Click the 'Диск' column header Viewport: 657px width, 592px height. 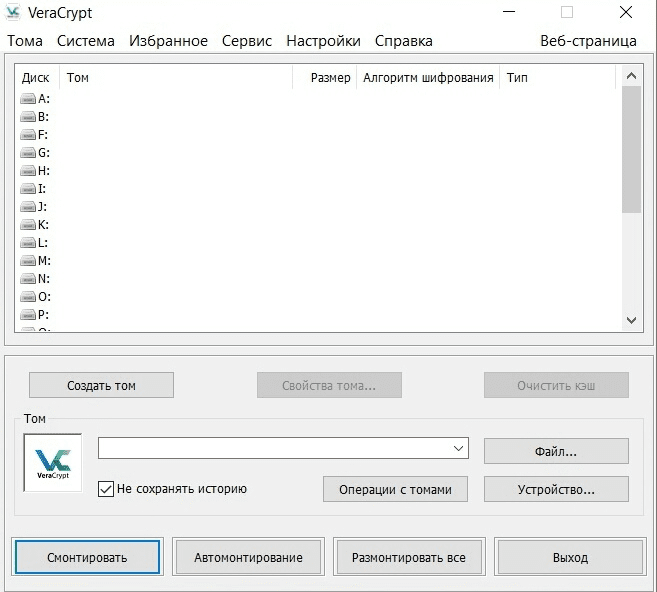pos(37,78)
